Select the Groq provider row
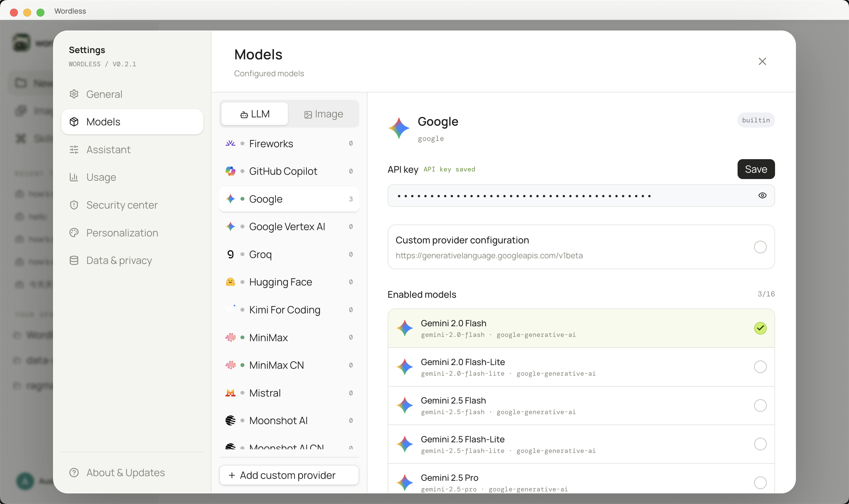The height and width of the screenshot is (504, 849). pyautogui.click(x=289, y=254)
